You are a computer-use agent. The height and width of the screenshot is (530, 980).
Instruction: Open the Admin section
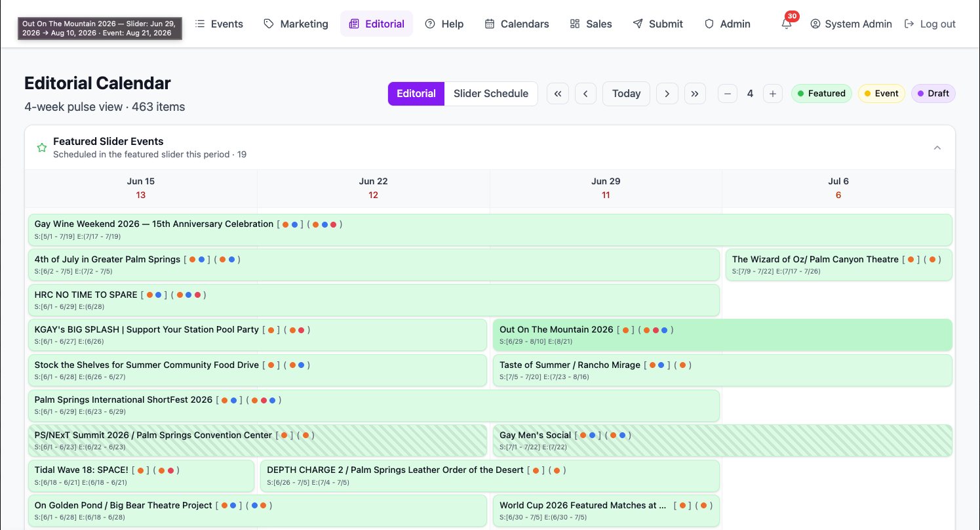coord(727,24)
